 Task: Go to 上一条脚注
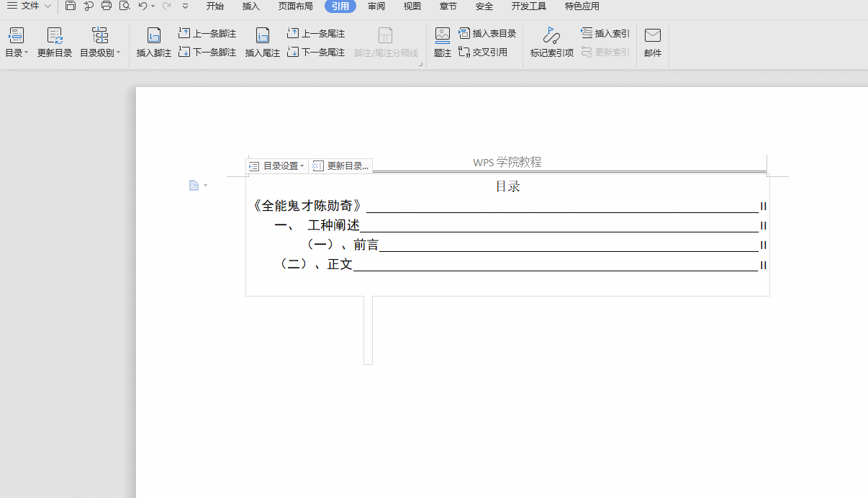click(x=207, y=34)
